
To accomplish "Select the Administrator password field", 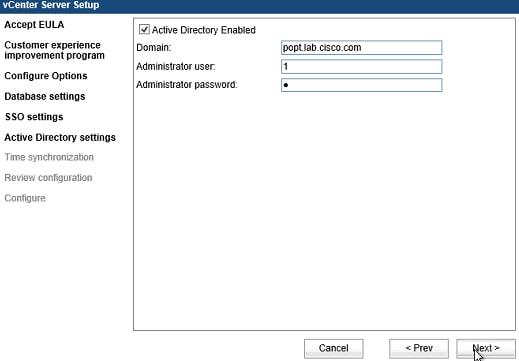I will [362, 85].
